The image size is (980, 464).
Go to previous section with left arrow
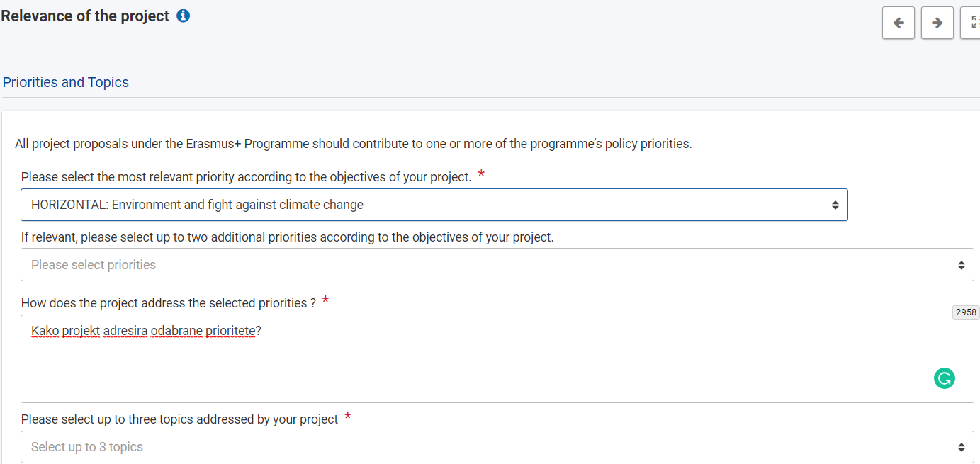898,23
